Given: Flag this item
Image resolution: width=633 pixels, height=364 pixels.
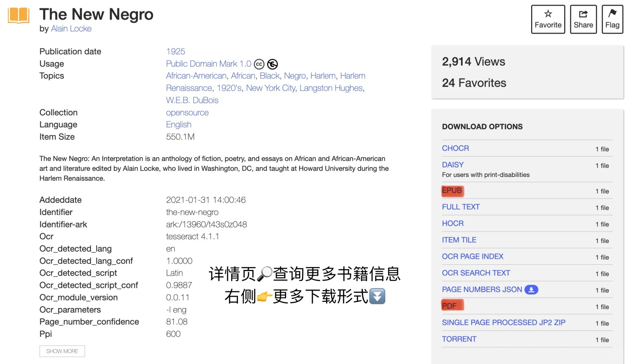Looking at the screenshot, I should 612,19.
